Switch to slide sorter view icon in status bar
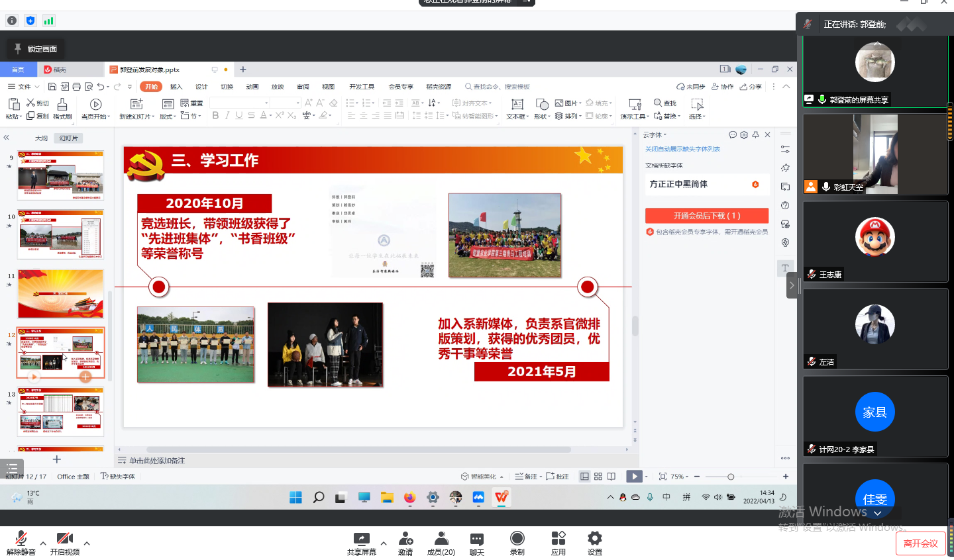The height and width of the screenshot is (560, 954). [598, 477]
